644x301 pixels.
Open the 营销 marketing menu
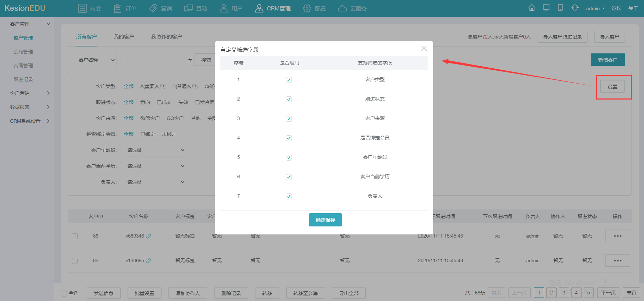point(160,8)
